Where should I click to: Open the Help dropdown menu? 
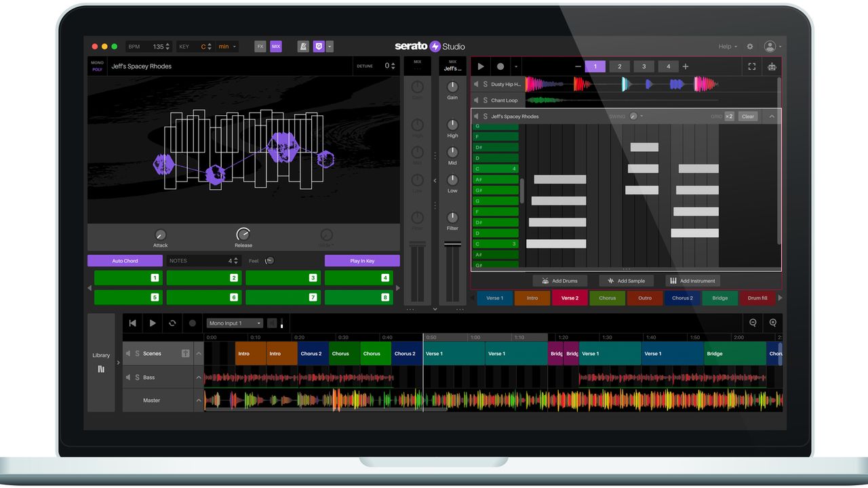pos(728,47)
